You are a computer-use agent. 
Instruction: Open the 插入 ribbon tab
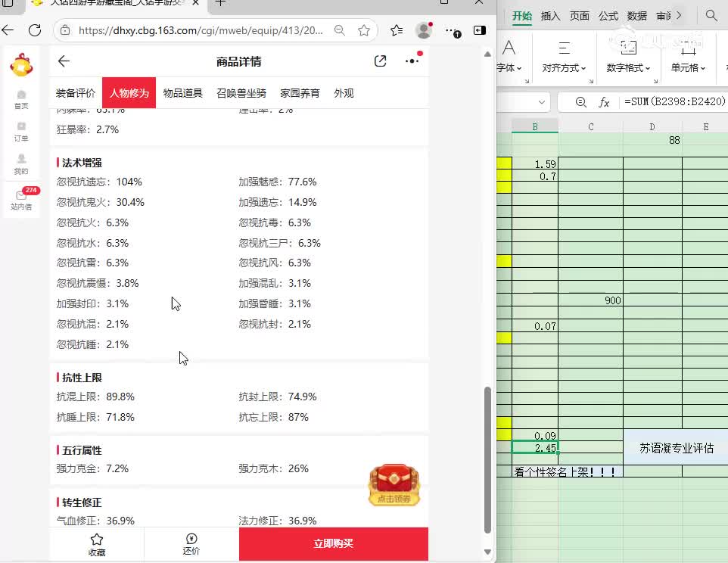click(551, 16)
